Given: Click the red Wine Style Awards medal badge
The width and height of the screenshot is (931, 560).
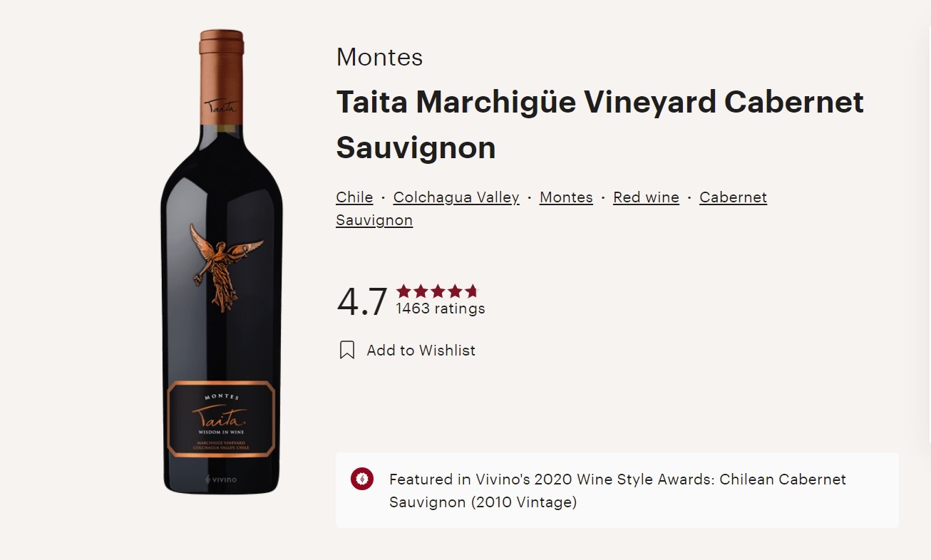Looking at the screenshot, I should pos(362,479).
